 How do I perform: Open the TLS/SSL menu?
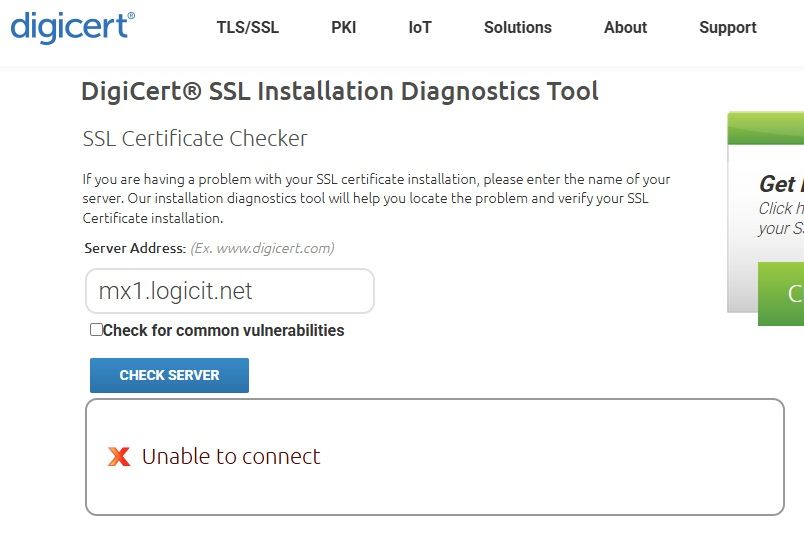[x=247, y=28]
